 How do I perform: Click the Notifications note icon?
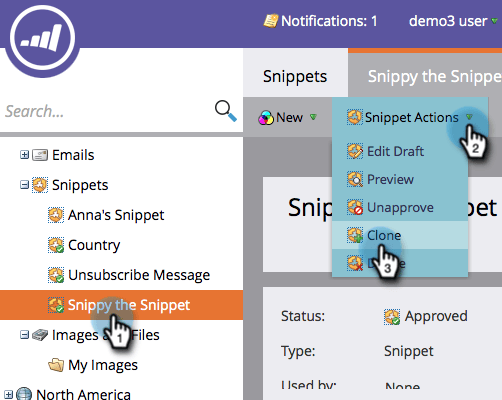pos(270,21)
